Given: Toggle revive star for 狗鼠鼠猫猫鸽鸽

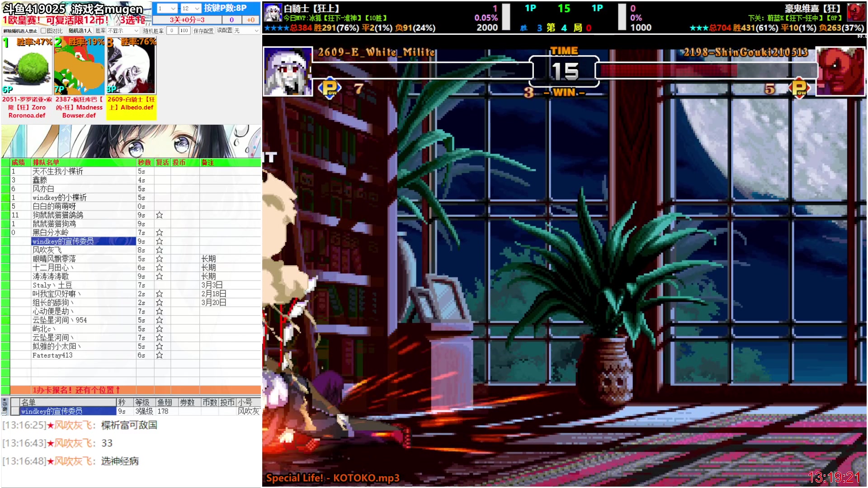Looking at the screenshot, I should 159,215.
